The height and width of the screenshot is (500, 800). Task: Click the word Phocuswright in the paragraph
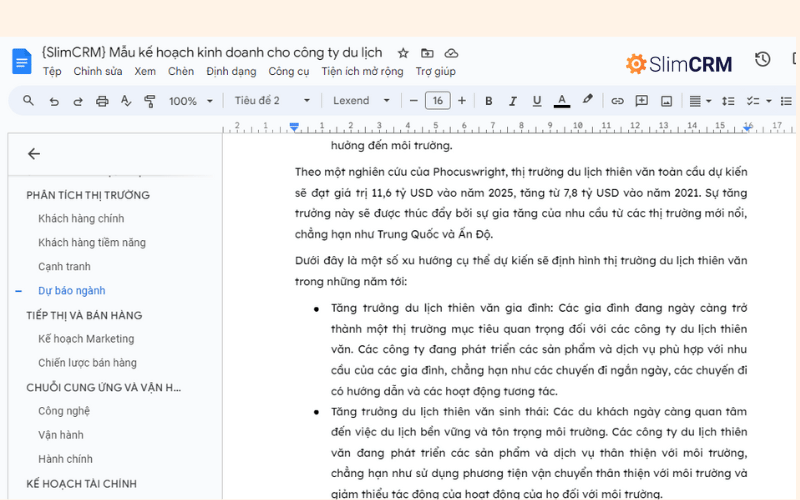[x=469, y=172]
